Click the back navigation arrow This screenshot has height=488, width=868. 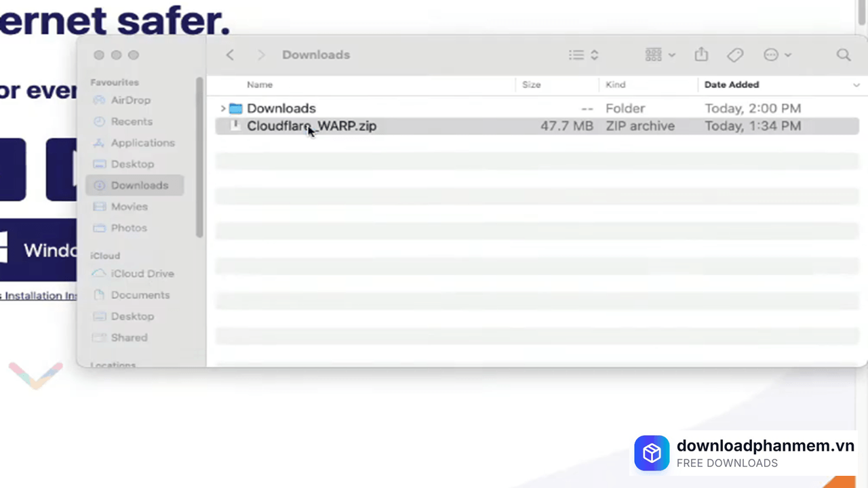[230, 55]
